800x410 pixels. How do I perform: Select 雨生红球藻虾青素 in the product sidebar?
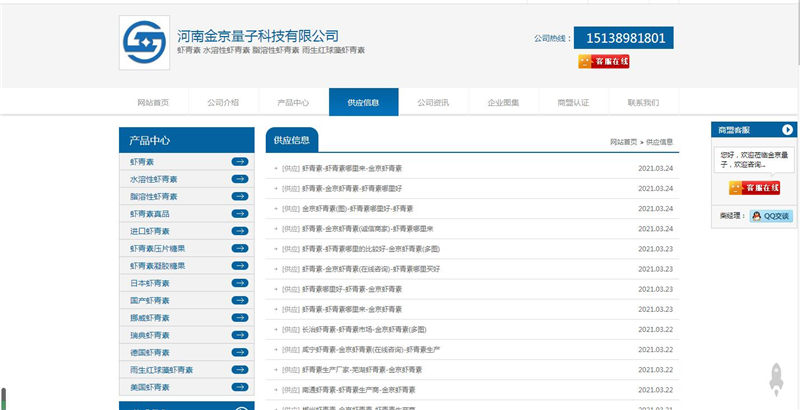162,370
